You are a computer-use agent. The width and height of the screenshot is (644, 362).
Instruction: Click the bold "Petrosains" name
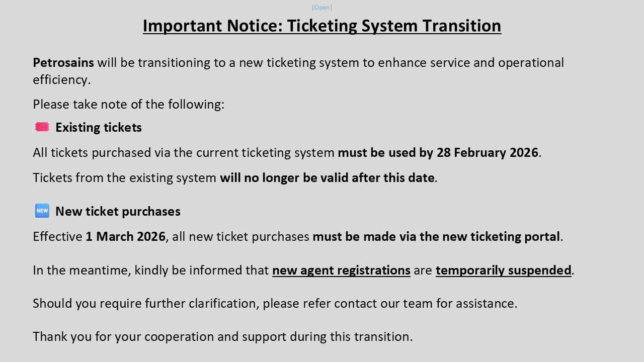[63, 62]
